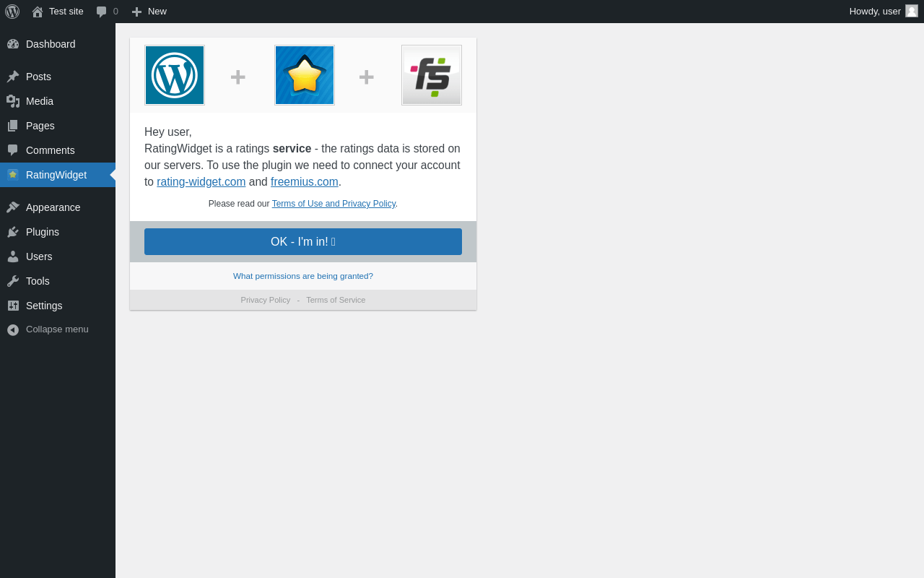The height and width of the screenshot is (578, 924).
Task: Click the Test site home icon
Action: pyautogui.click(x=38, y=12)
